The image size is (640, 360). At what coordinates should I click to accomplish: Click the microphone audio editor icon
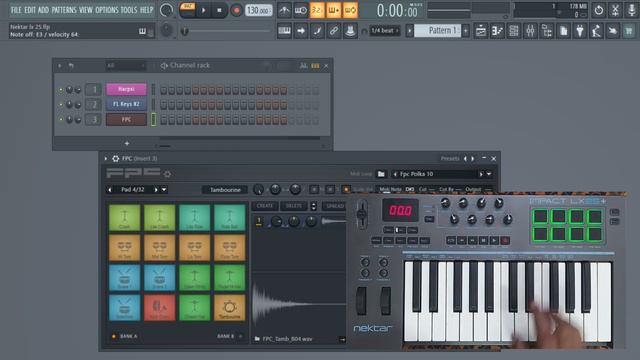pos(631,10)
